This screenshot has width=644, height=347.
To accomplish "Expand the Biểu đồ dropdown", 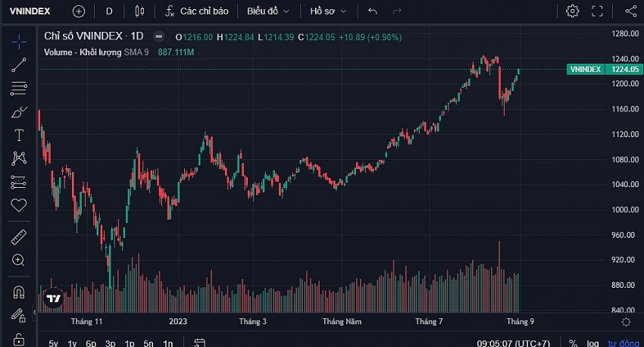I will point(267,11).
